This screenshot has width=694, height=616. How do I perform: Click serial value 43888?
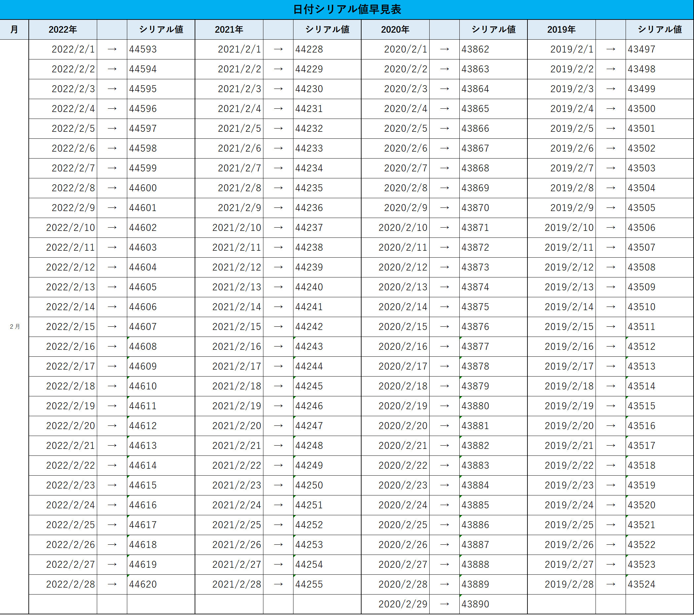[x=493, y=565]
